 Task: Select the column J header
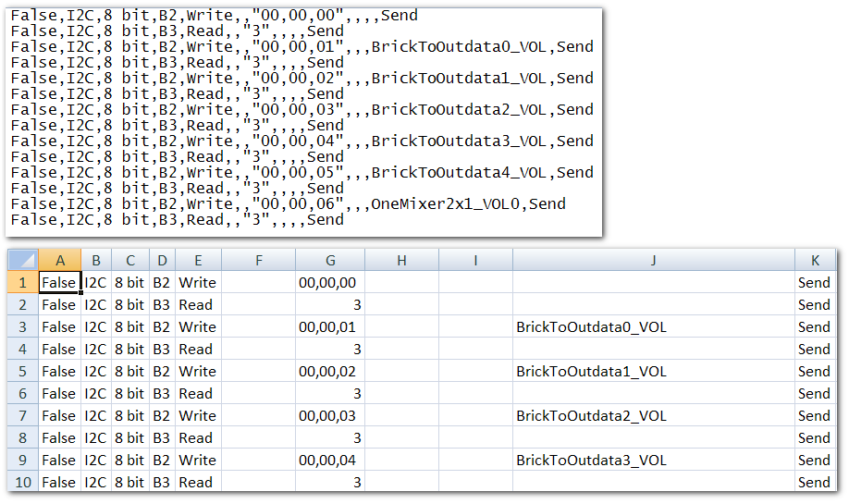click(653, 261)
